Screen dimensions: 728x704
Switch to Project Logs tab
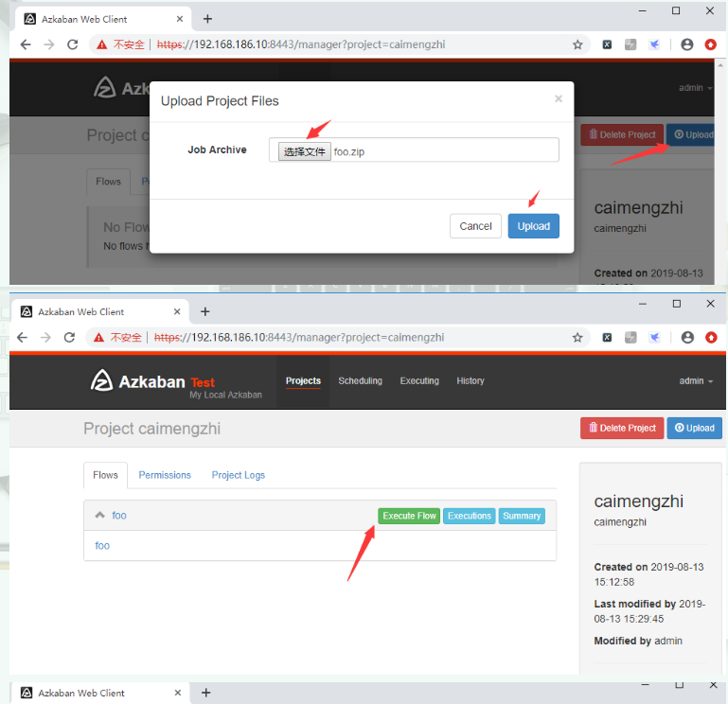[239, 475]
